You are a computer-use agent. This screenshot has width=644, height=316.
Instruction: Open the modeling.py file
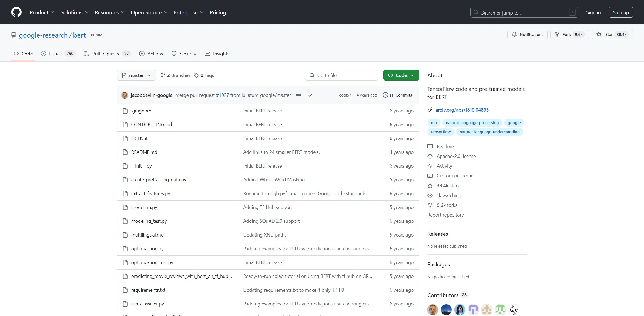coord(144,207)
